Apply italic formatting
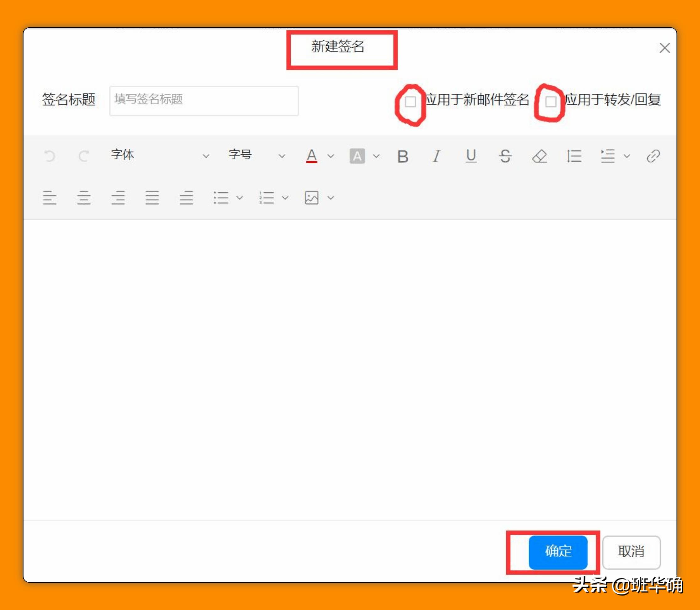Viewport: 700px width, 610px height. tap(437, 156)
